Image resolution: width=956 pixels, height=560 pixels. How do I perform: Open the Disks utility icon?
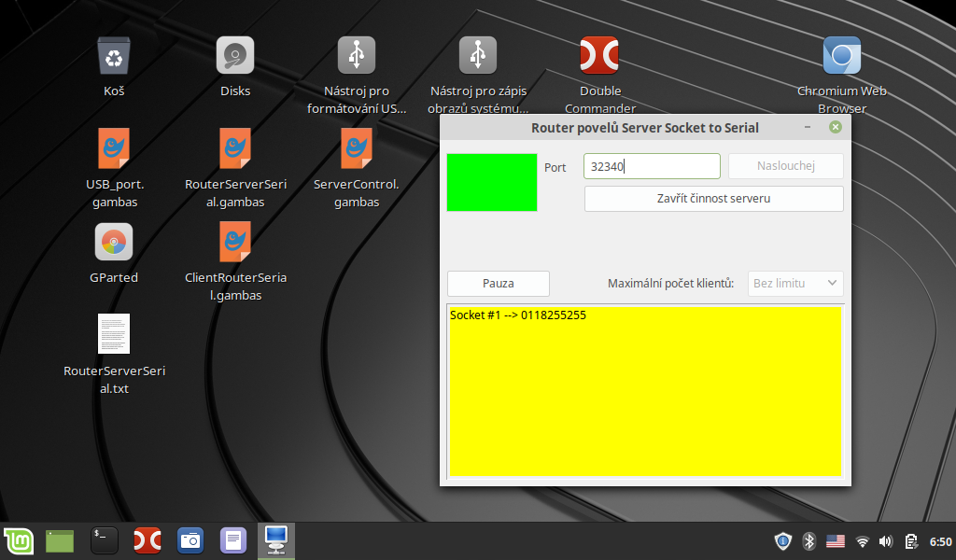(x=234, y=56)
